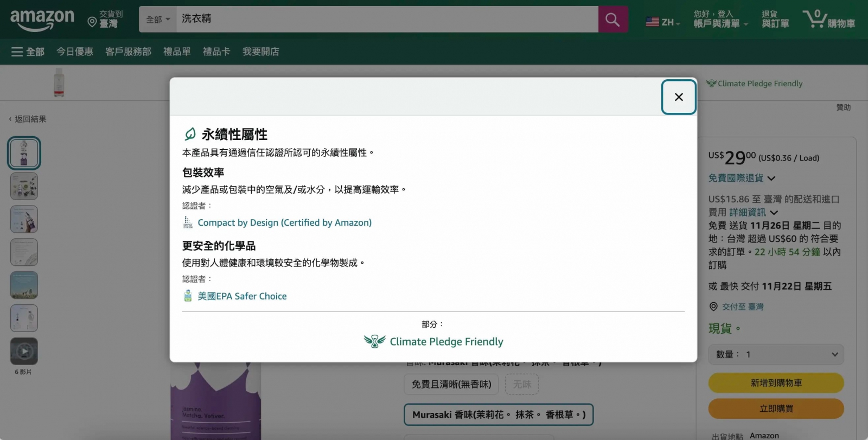Open 客戶服務部 in navigation bar

point(128,52)
